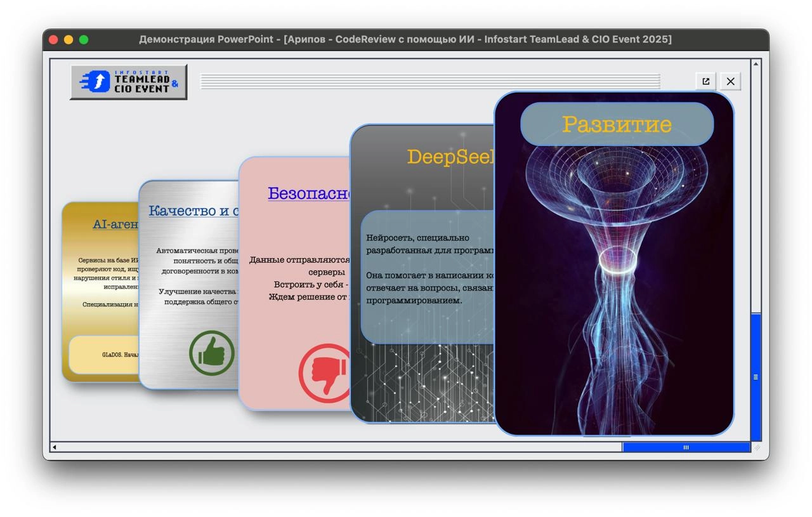Click the window resize grip corner
The image size is (812, 517).
coord(756,447)
